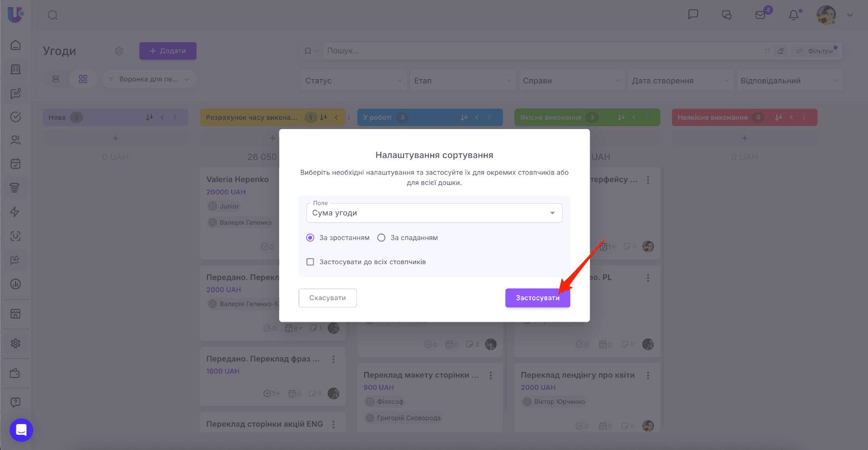Switch to kanban board view icon
This screenshot has width=868, height=450.
[x=83, y=79]
